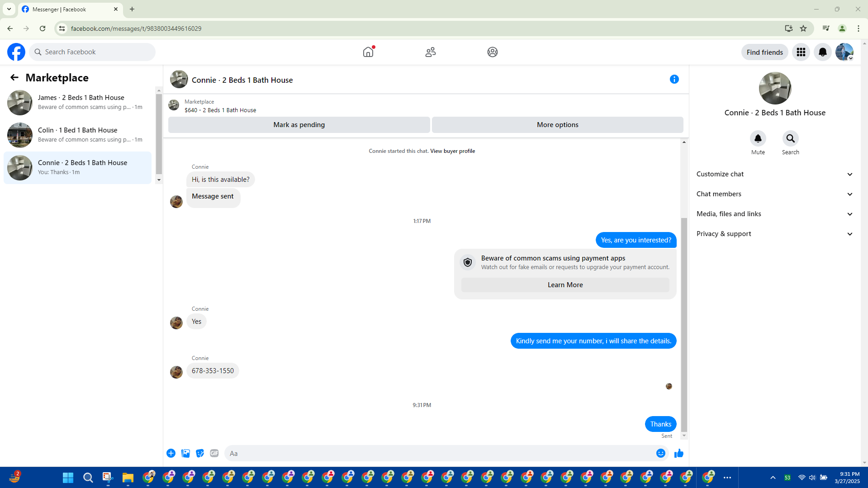Viewport: 868px width, 488px height.
Task: Click Find friends button
Action: (765, 52)
